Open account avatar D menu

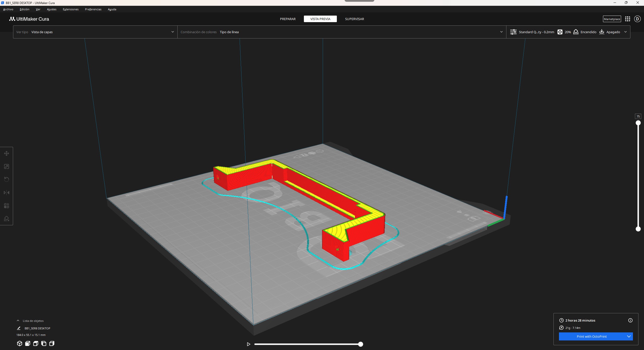click(637, 19)
